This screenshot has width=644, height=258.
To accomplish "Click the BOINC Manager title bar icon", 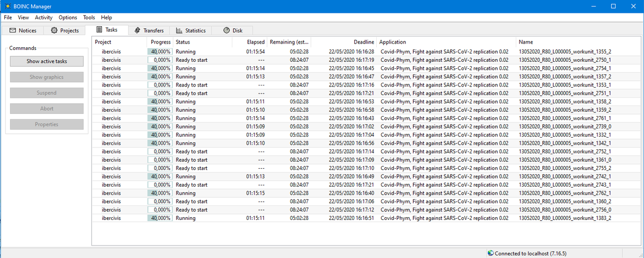I will coord(6,6).
